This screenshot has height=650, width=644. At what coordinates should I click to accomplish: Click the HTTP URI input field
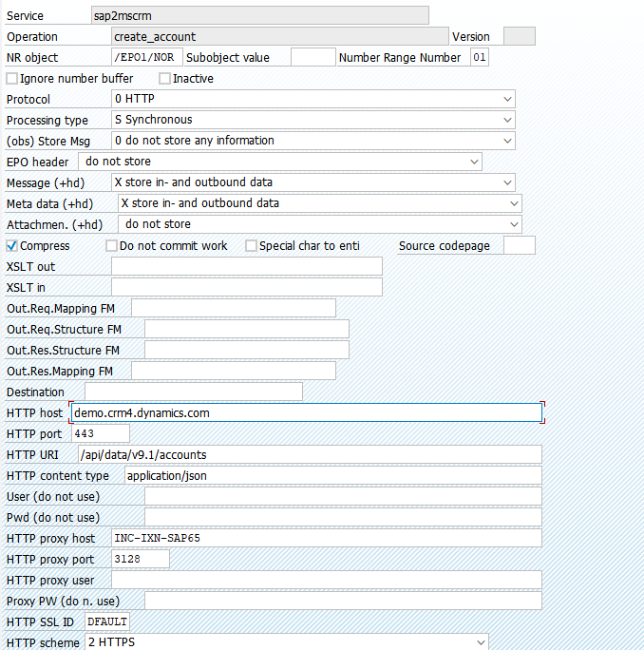pyautogui.click(x=310, y=455)
